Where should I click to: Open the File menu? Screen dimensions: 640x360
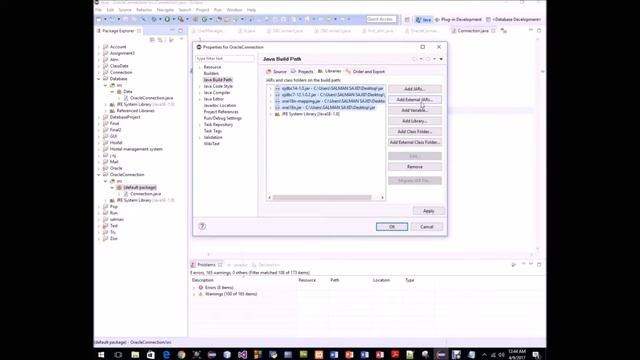pos(98,10)
